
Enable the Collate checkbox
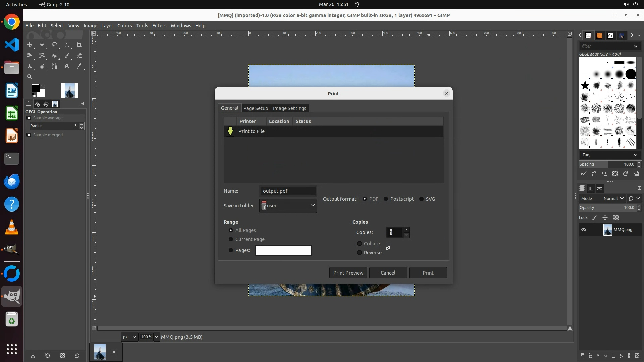click(359, 244)
